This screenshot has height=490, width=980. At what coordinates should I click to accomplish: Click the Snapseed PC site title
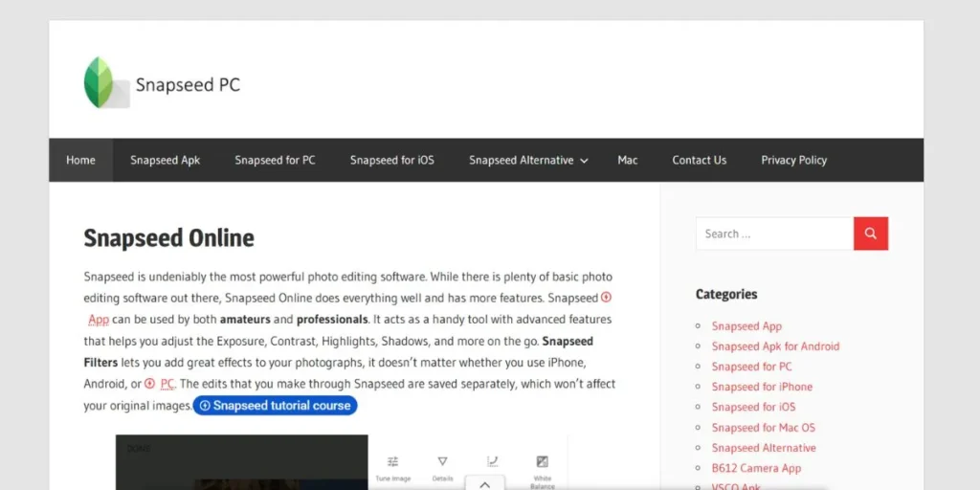188,84
